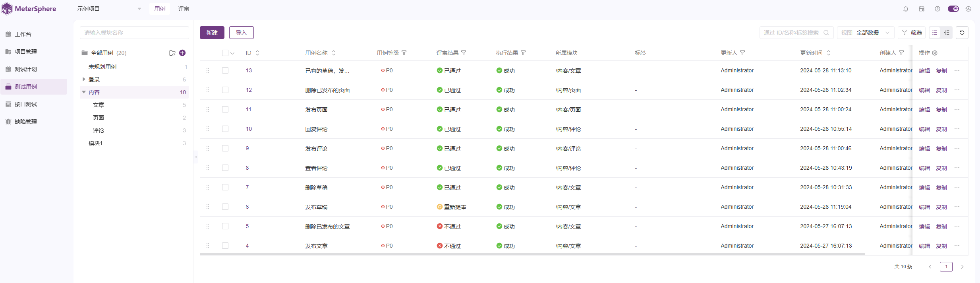Click 编辑 for case 13
Viewport: 980px width, 283px height.
(924, 71)
